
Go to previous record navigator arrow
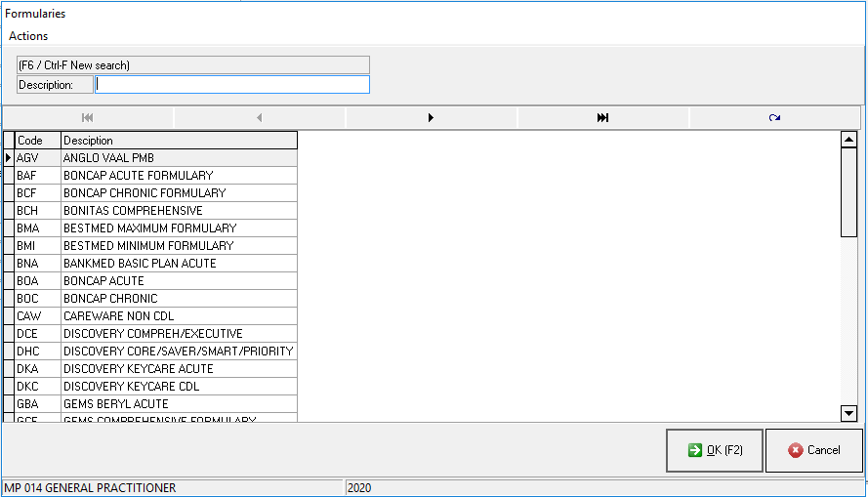[259, 117]
